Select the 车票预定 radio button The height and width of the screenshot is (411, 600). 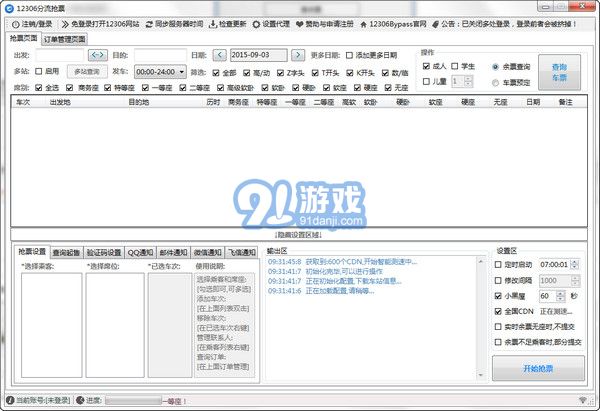click(495, 83)
